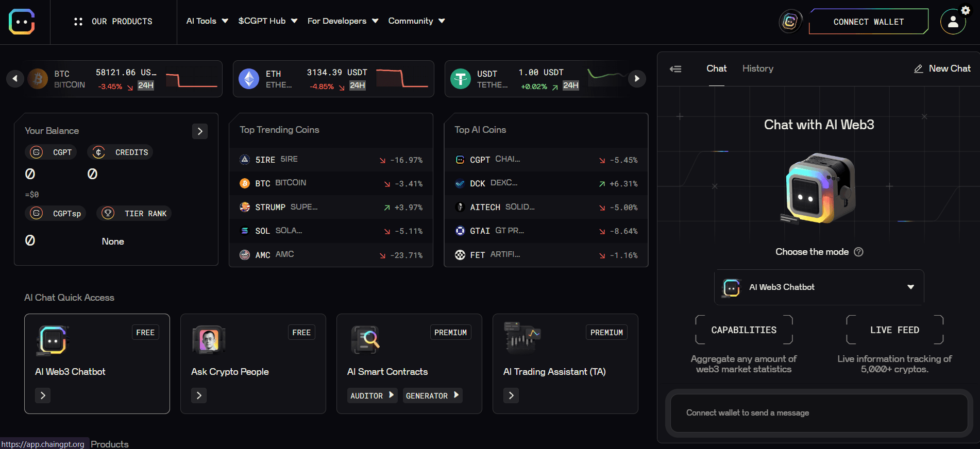This screenshot has height=449, width=980.
Task: Expand the For Developers dropdown menu
Action: [343, 21]
